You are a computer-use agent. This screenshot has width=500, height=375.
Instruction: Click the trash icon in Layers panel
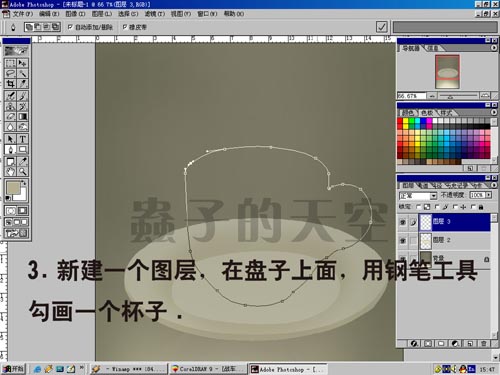click(x=483, y=343)
